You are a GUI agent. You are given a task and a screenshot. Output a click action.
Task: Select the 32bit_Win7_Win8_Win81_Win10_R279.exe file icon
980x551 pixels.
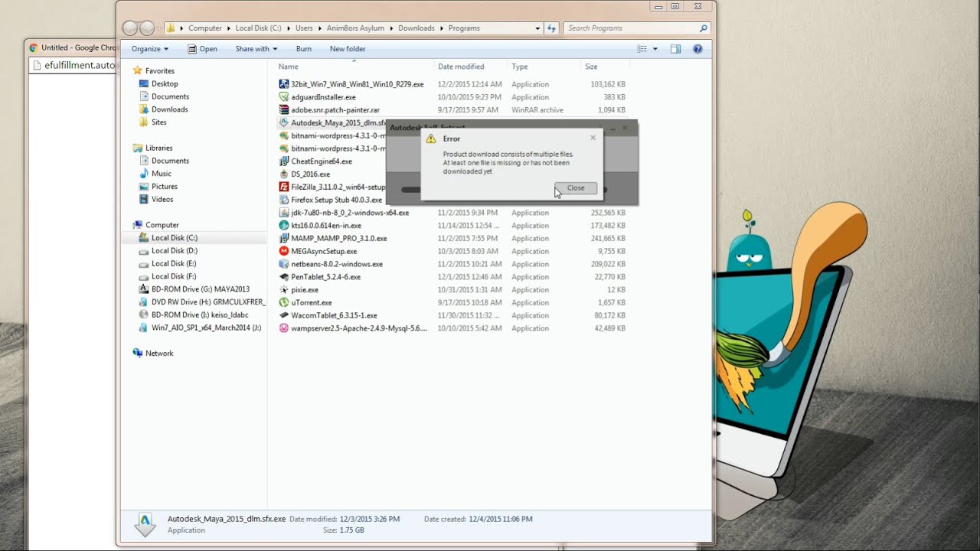click(284, 84)
